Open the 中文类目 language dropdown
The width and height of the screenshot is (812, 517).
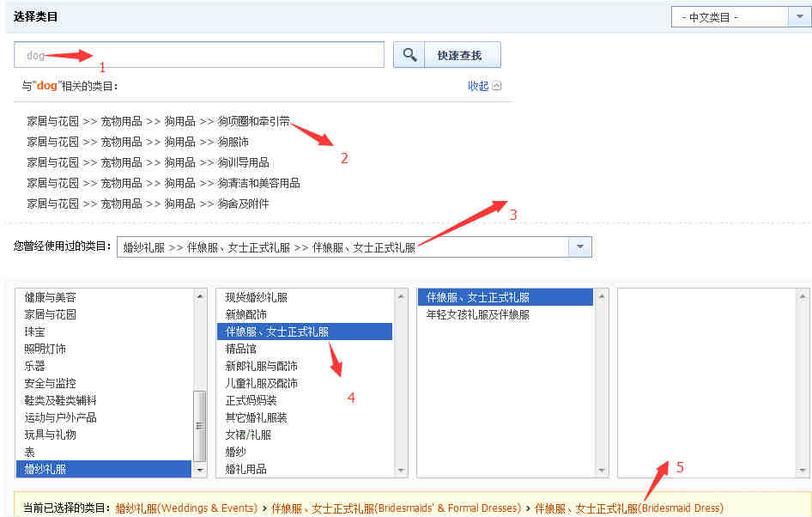741,17
